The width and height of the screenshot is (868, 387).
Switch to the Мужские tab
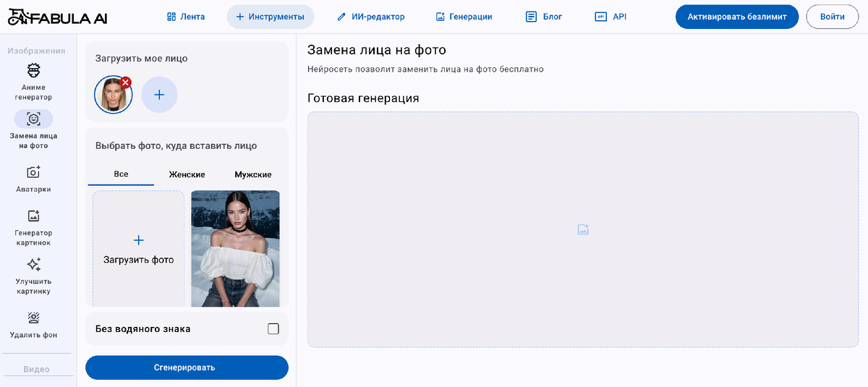tap(253, 174)
